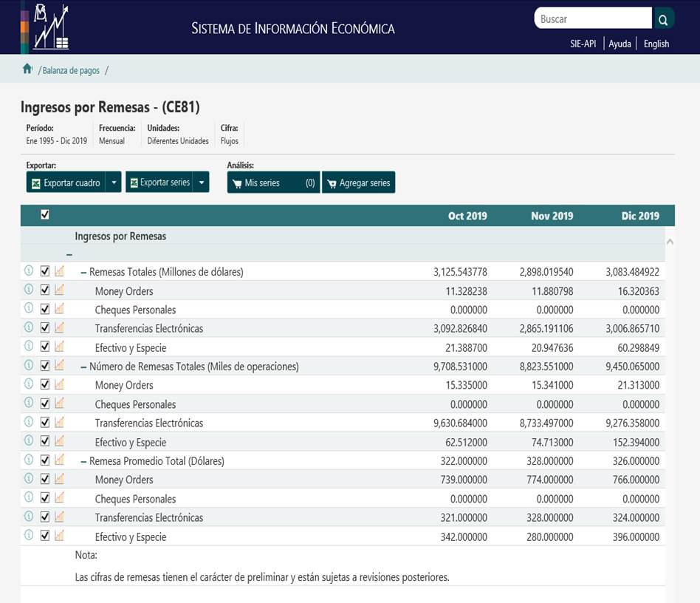Image resolution: width=700 pixels, height=603 pixels.
Task: Click into the Buscar search field
Action: pos(592,19)
